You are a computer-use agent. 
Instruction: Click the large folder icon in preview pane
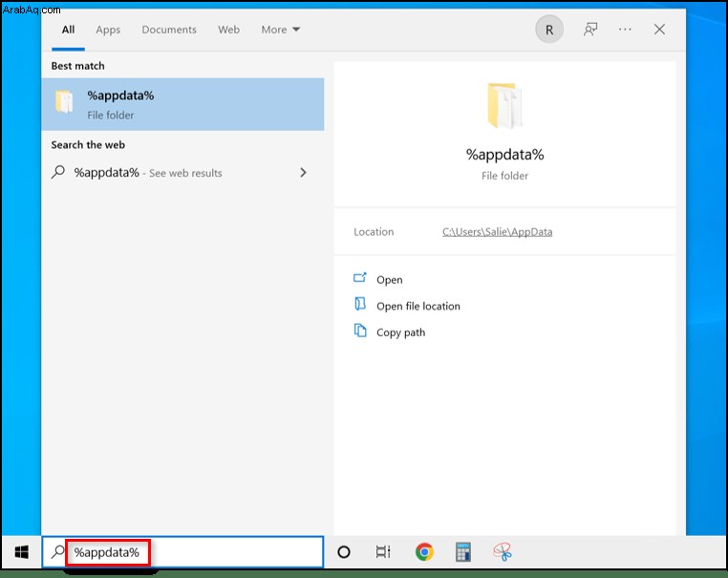point(504,105)
